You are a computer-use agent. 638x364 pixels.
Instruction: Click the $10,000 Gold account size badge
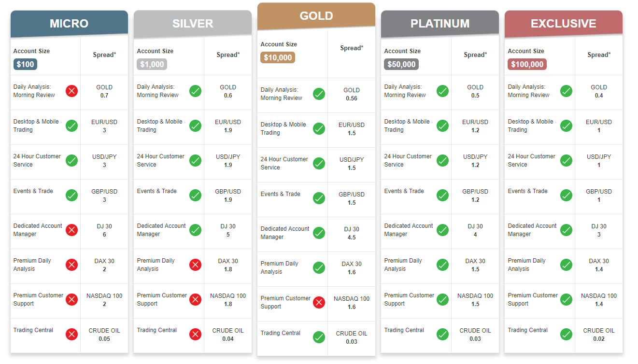pos(278,57)
